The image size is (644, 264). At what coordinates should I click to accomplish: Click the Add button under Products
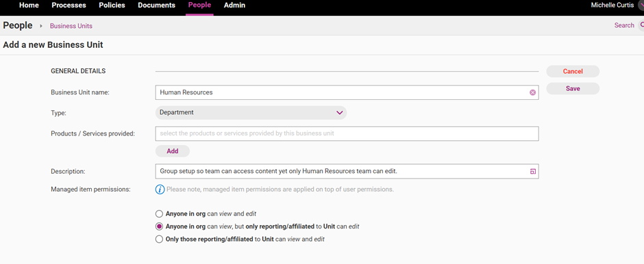point(173,151)
